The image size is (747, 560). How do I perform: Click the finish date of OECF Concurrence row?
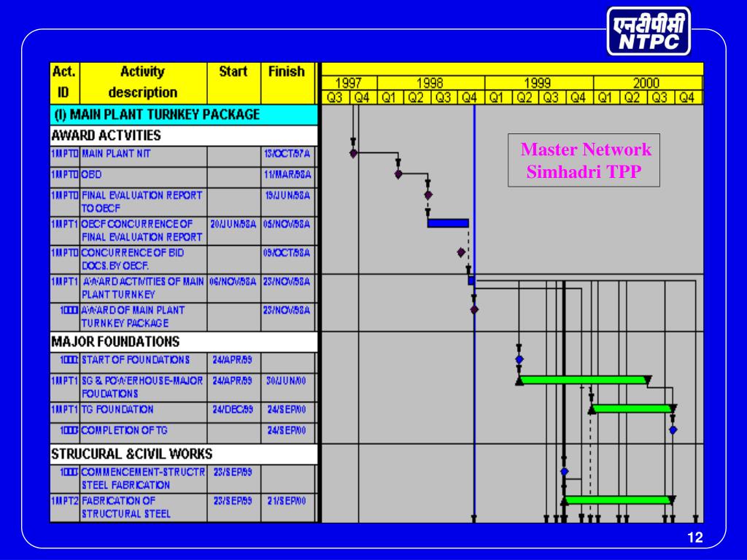tap(287, 225)
